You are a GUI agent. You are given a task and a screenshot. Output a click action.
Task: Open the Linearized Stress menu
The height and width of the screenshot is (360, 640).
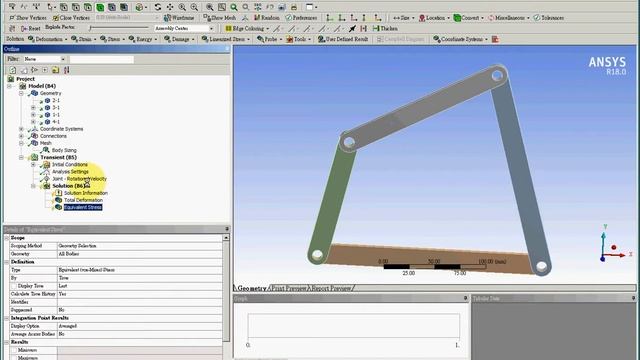(225, 39)
